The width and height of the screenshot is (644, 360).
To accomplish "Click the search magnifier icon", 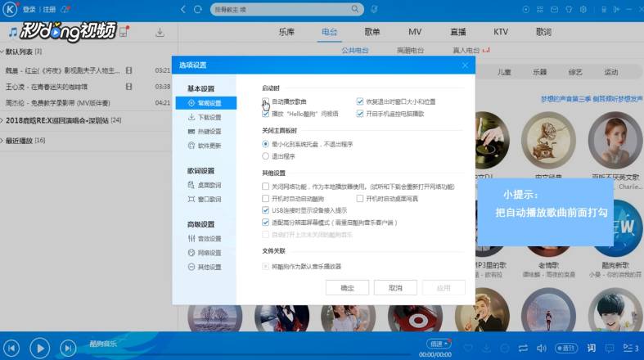I will 355,9.
